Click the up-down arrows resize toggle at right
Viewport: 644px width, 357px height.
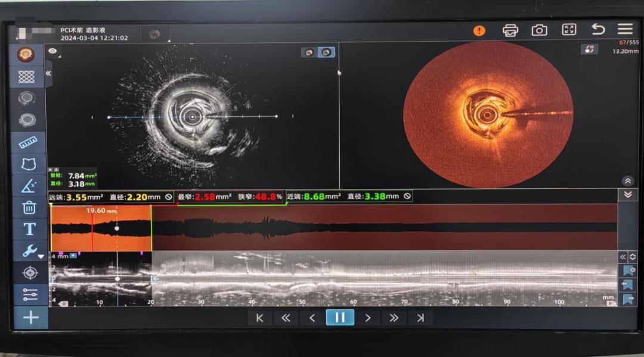633,257
